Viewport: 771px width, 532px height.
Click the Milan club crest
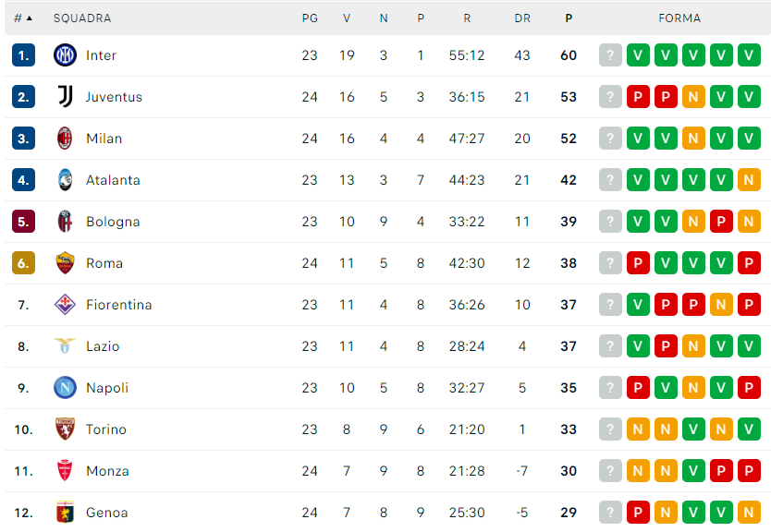click(x=65, y=139)
